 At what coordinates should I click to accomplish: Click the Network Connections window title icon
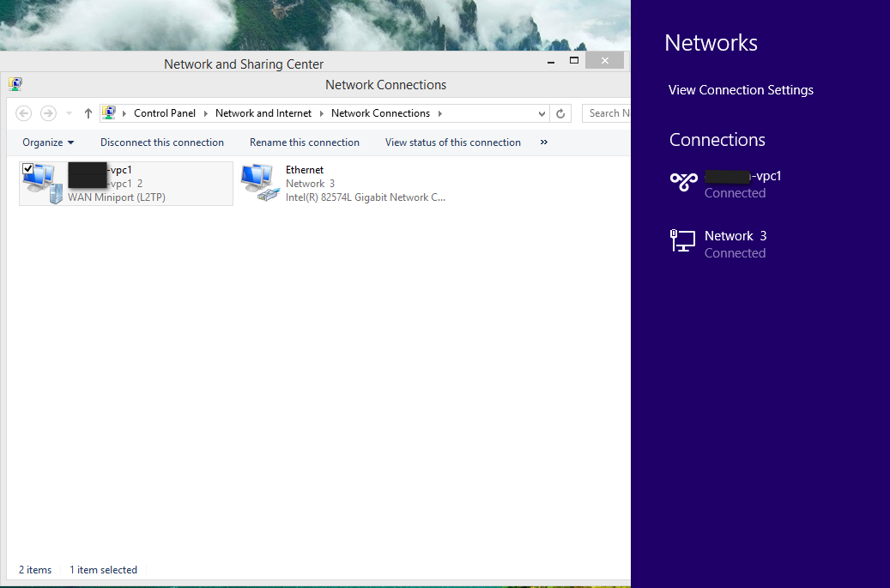(15, 84)
